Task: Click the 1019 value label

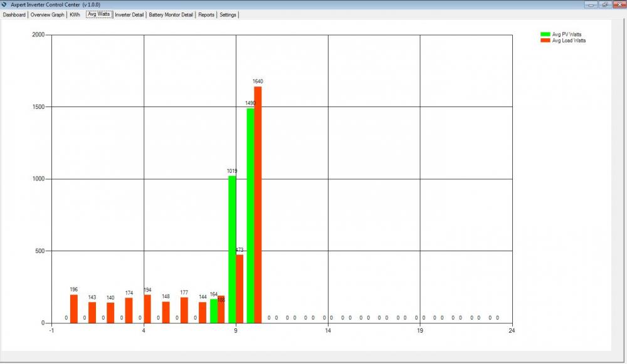Action: [x=232, y=171]
